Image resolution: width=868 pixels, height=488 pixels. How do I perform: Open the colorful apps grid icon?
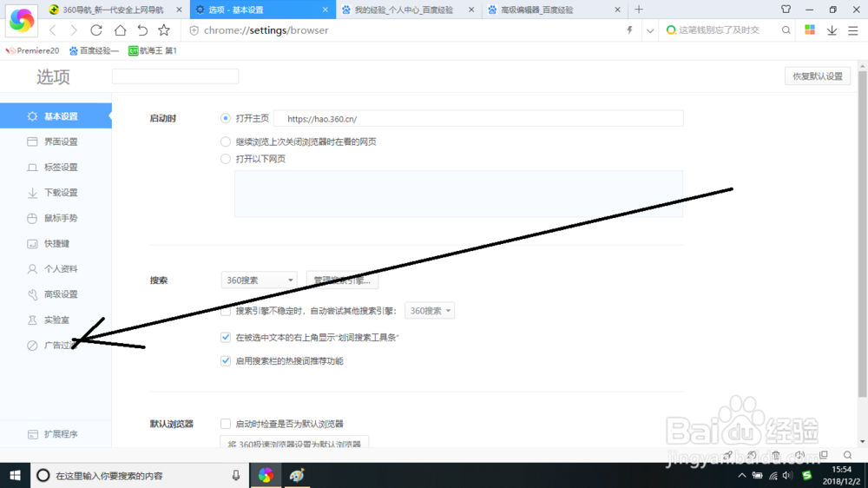[x=810, y=30]
